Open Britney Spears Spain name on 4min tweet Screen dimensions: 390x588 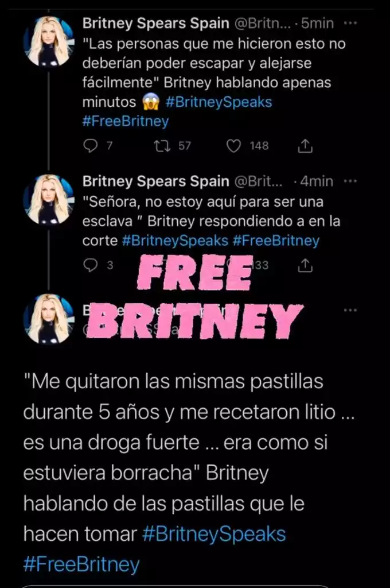coord(156,181)
